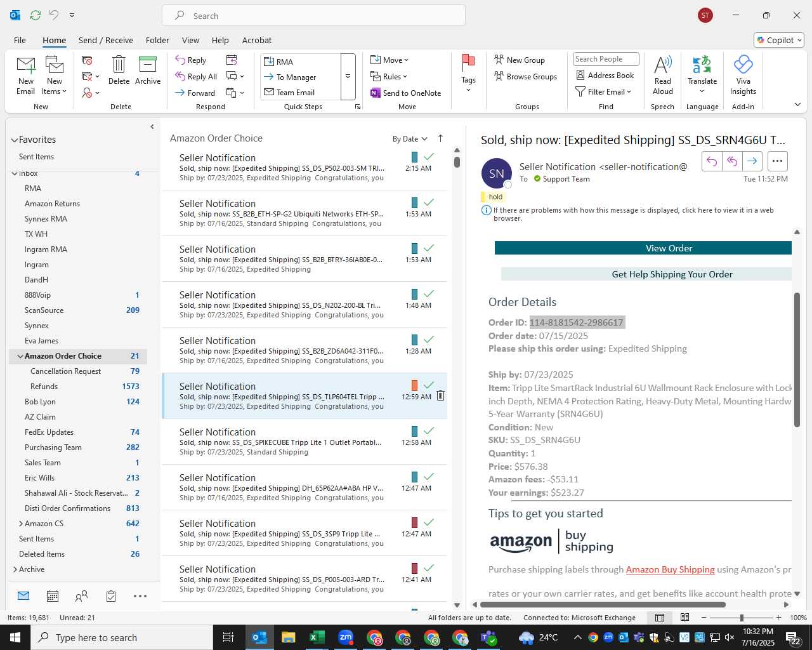Viewport: 812px width, 650px height.
Task: Open the Copilot button
Action: (779, 40)
